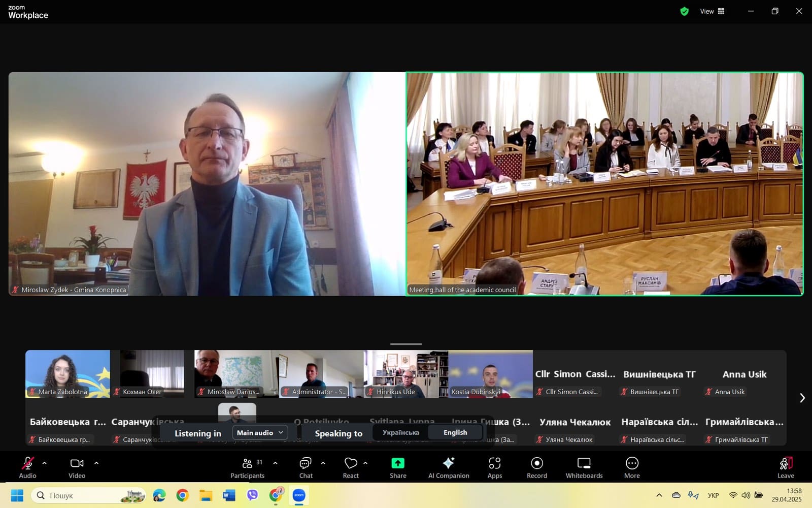Open the Windows Start menu

[x=17, y=495]
